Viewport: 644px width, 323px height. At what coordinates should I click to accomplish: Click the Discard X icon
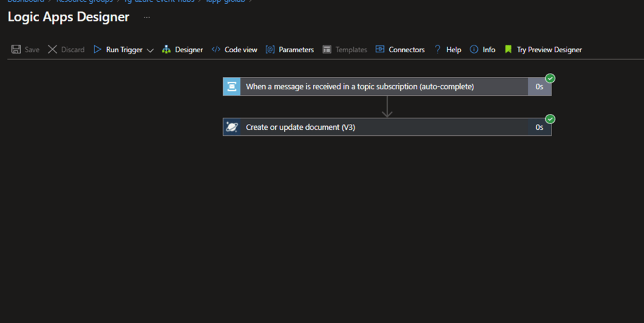pos(53,50)
